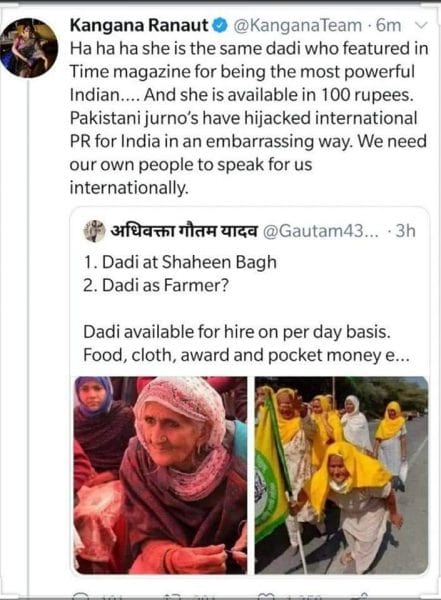Visit the @Gautam43 handle
The height and width of the screenshot is (600, 441).
[321, 231]
